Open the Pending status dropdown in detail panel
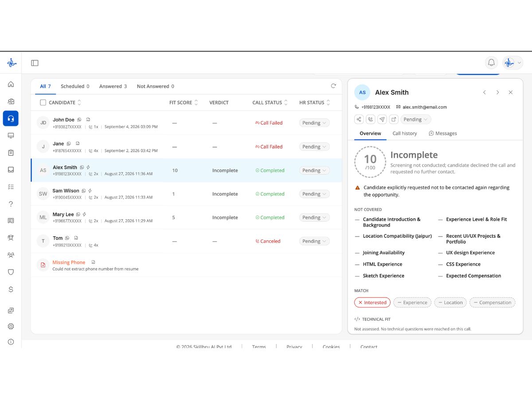532x399 pixels. (416, 119)
